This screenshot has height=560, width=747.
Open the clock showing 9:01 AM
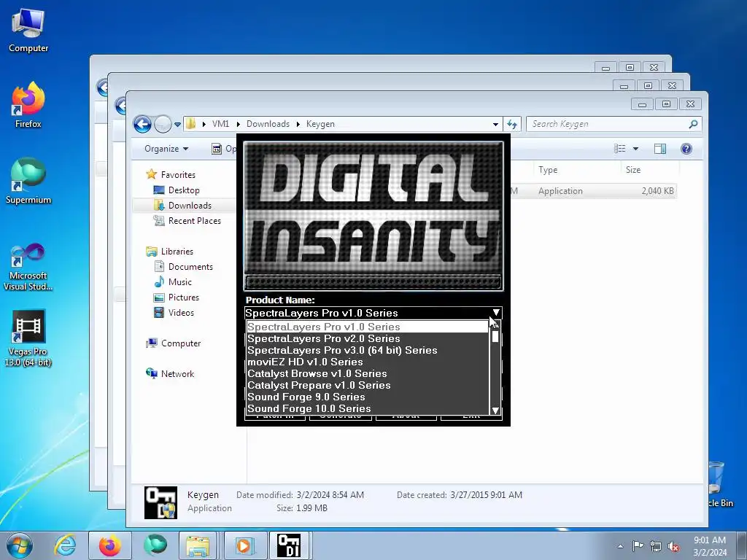(x=710, y=545)
